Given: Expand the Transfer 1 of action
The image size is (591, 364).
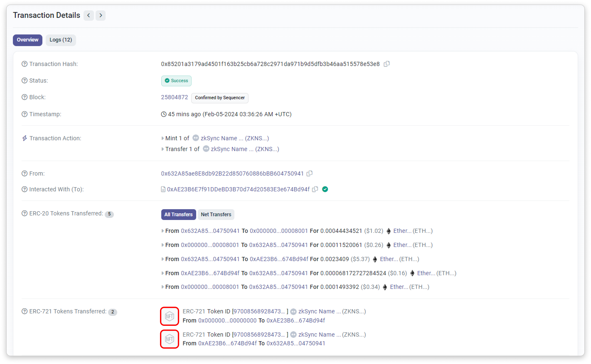Looking at the screenshot, I should (x=163, y=149).
